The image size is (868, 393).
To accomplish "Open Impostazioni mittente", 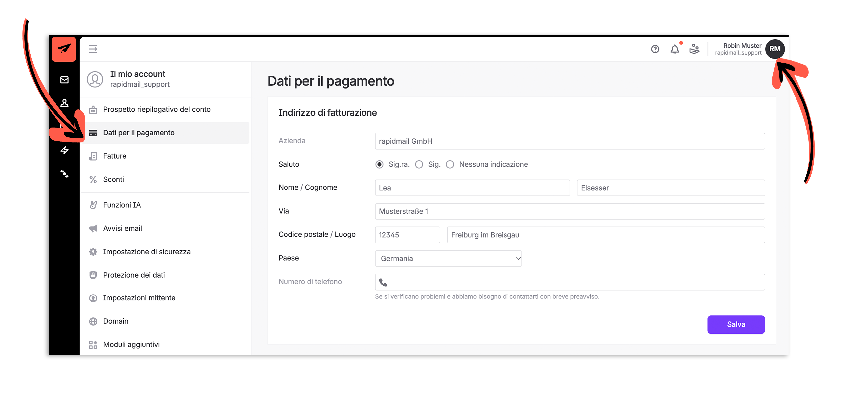I will tap(165, 298).
